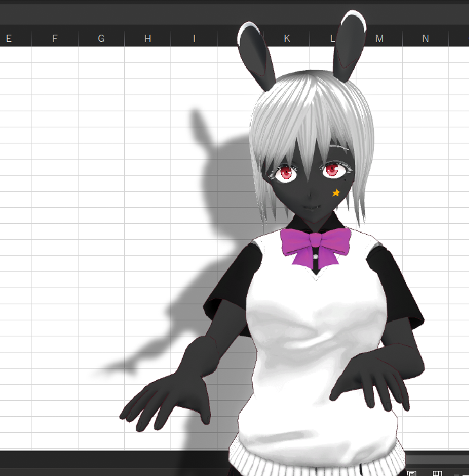The height and width of the screenshot is (476, 469).
Task: Click the horizontal scrollbar track
Action: [437, 459]
